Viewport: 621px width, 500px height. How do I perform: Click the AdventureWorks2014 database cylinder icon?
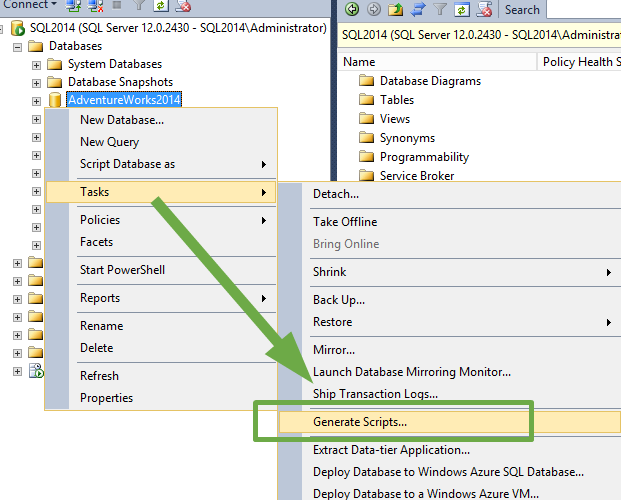(55, 100)
